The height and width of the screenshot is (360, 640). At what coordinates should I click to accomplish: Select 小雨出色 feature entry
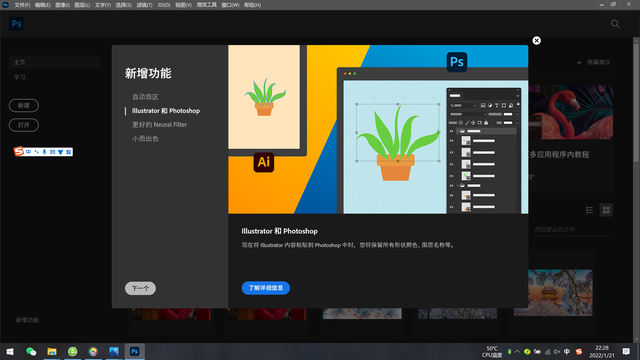pyautogui.click(x=145, y=138)
